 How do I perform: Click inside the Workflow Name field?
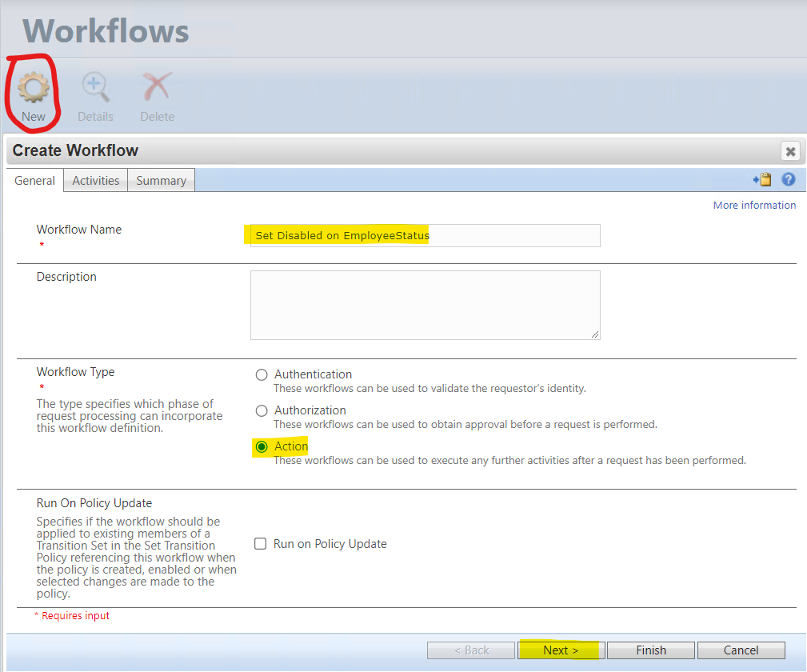(424, 235)
